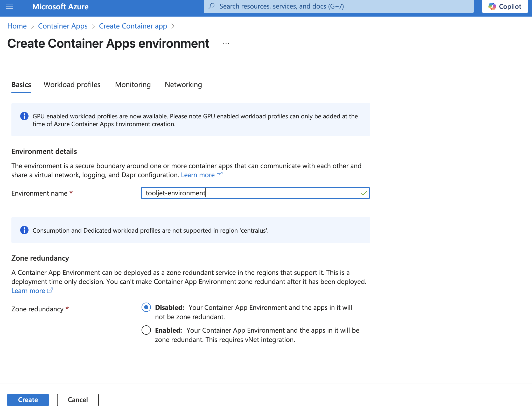Screen dimensions: 532x415
Task: Enable zone redundancy
Action: click(146, 330)
